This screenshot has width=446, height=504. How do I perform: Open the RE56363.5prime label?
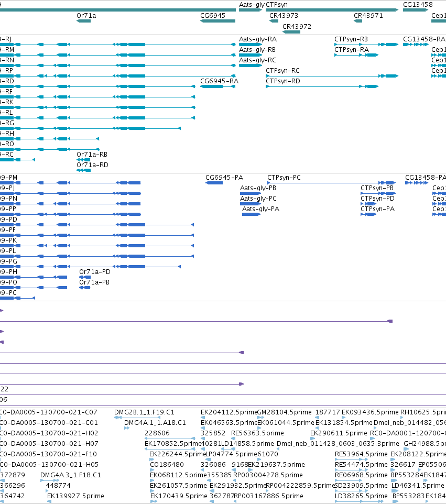tap(257, 433)
